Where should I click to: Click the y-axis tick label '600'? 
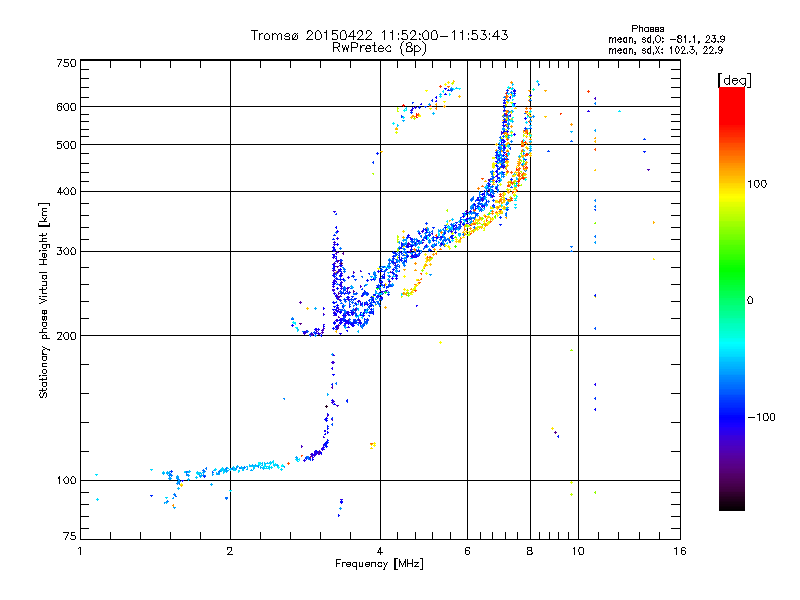point(66,107)
